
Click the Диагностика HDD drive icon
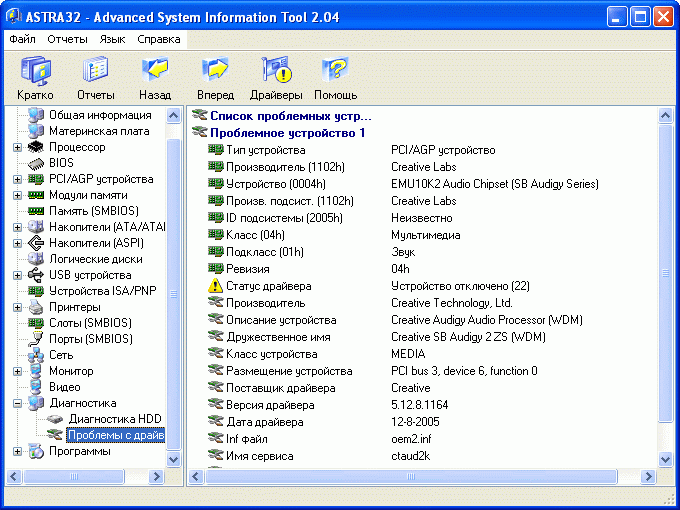click(55, 419)
